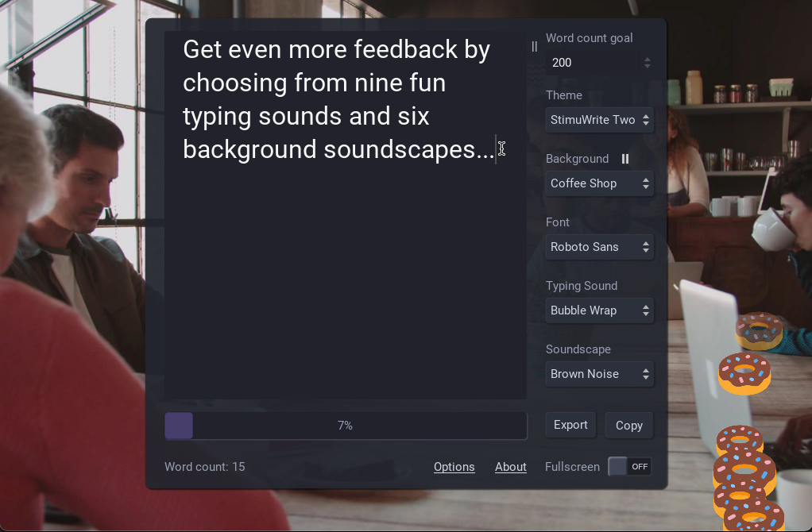The image size is (812, 532).
Task: Click the pause icon beside the text editor
Action: 535,47
